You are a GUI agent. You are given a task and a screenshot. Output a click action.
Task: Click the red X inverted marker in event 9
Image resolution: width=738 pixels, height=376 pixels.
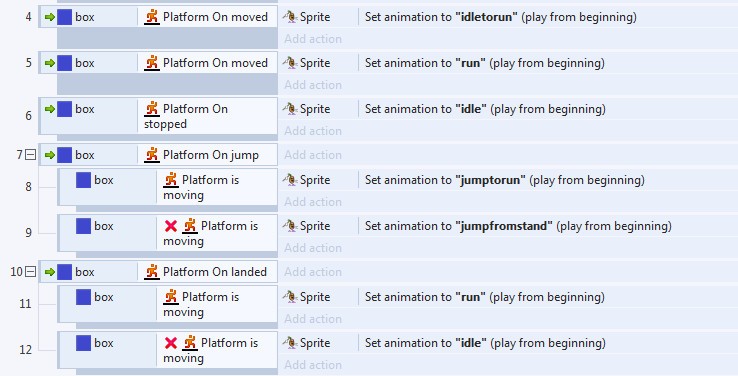171,226
